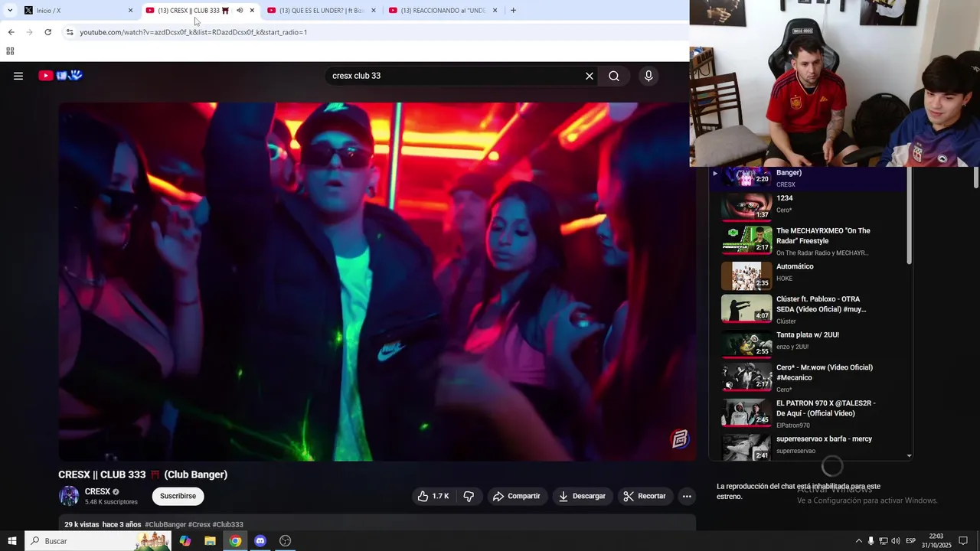Click the playlist panel scrollbar
This screenshot has width=980, height=551.
pyautogui.click(x=909, y=216)
